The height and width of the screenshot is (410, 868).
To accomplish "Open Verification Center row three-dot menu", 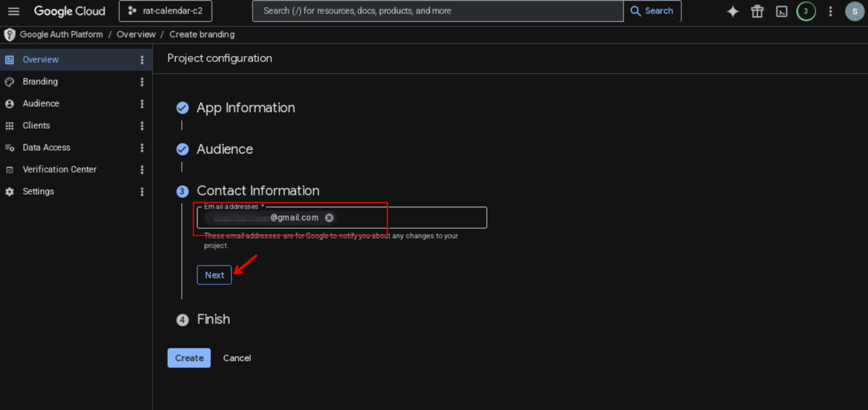I will [x=142, y=170].
